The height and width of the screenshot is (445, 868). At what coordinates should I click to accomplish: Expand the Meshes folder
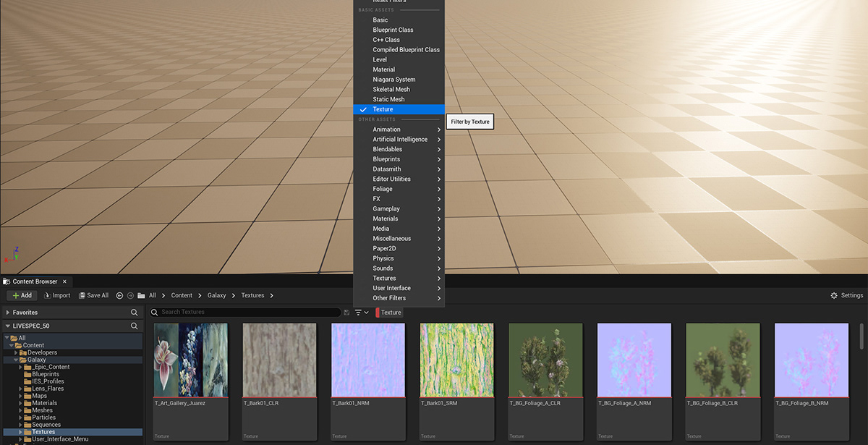[20, 410]
